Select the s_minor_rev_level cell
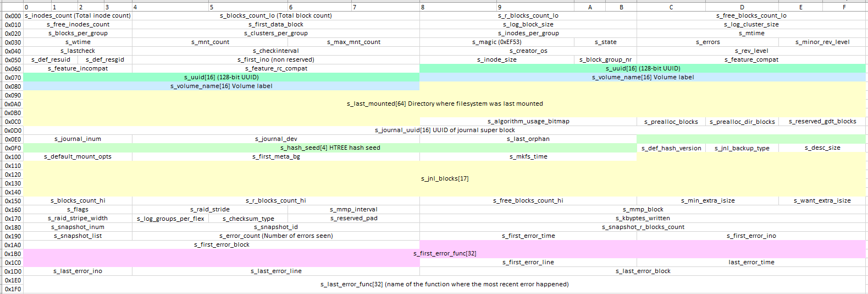This screenshot has width=868, height=294. pyautogui.click(x=822, y=42)
